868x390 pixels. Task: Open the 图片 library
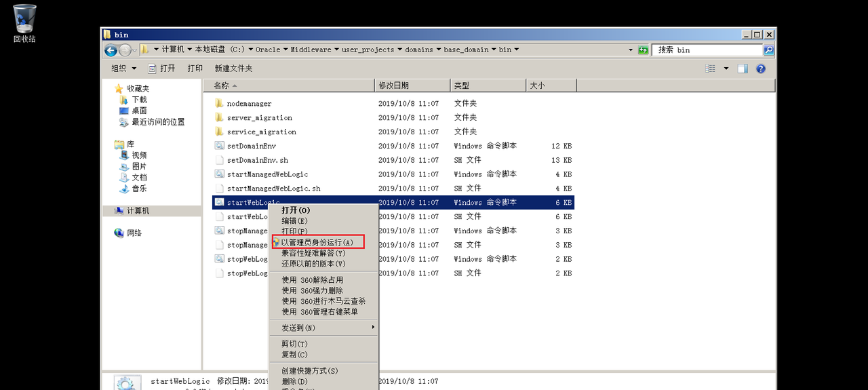point(139,166)
